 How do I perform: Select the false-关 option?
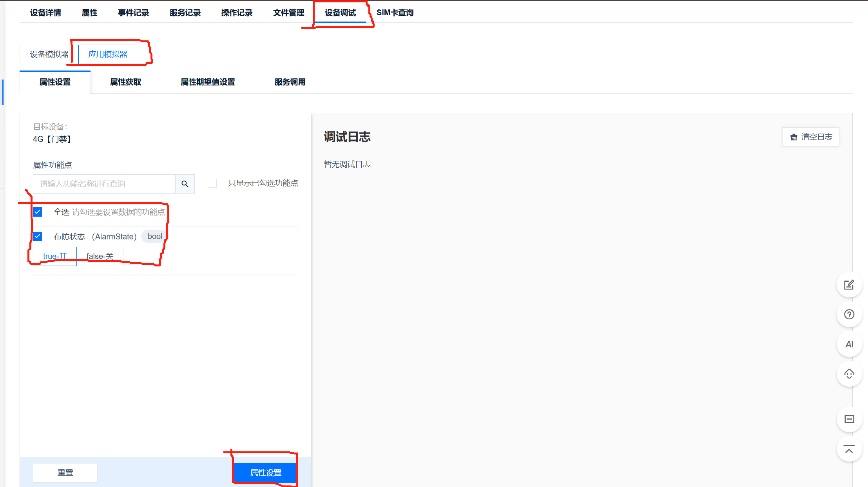coord(100,256)
